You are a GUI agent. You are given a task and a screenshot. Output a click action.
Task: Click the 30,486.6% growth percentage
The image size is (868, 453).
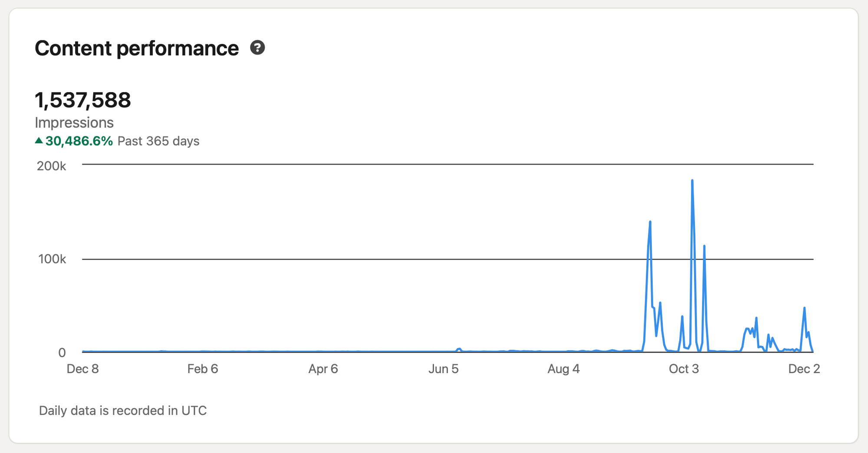click(79, 141)
